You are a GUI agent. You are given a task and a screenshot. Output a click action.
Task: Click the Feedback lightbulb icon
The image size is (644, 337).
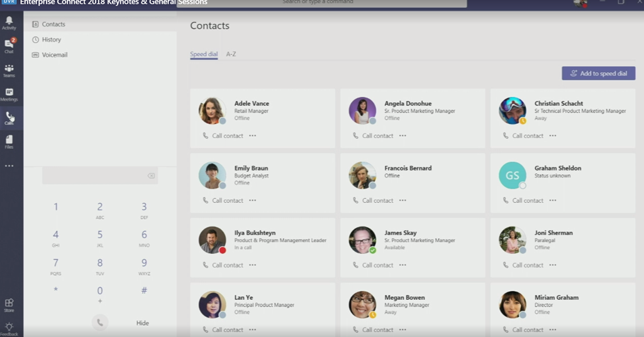coord(9,328)
